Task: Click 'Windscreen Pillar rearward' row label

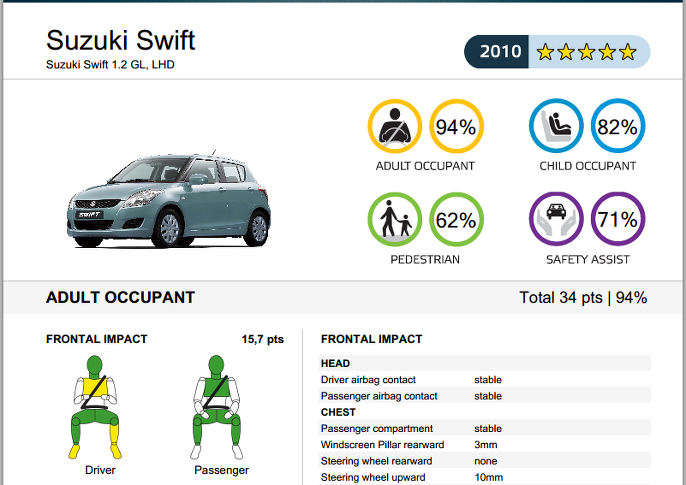Action: [x=382, y=445]
